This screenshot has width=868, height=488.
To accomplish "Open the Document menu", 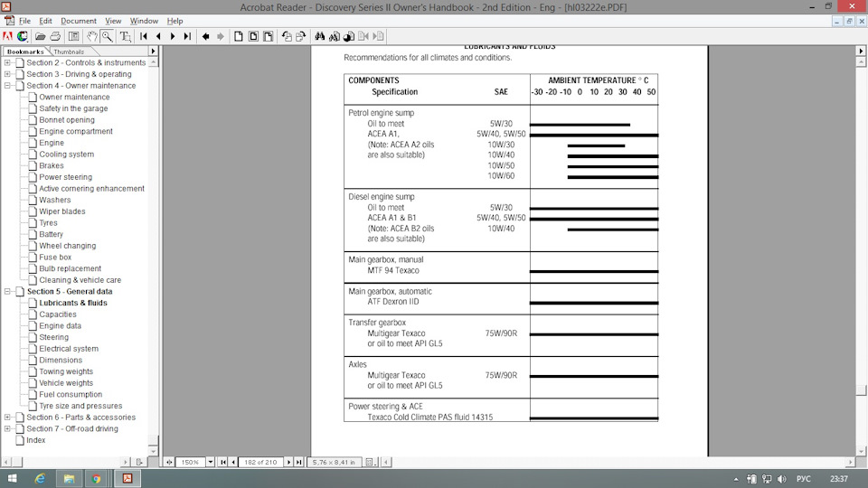I will (79, 21).
